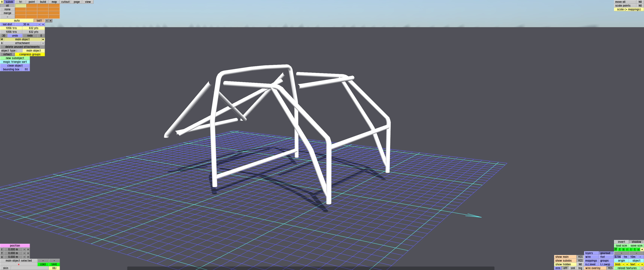Increase blob size with plus button
Screen dimensions: 644x270
627,264
